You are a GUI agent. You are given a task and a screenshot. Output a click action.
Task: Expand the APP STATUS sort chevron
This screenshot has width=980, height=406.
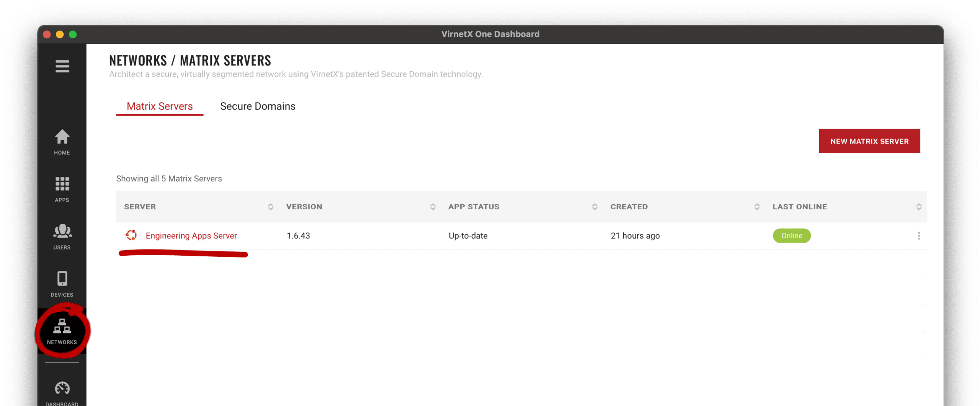point(595,207)
